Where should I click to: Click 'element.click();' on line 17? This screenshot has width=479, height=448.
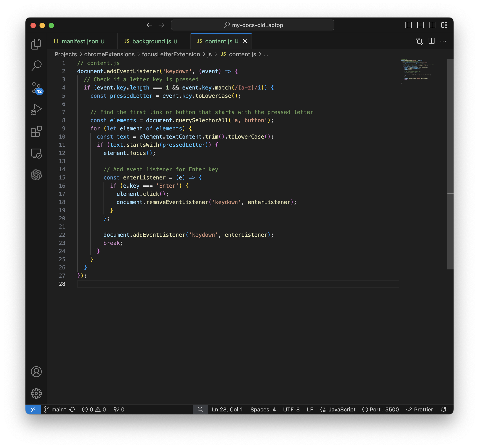click(x=142, y=194)
